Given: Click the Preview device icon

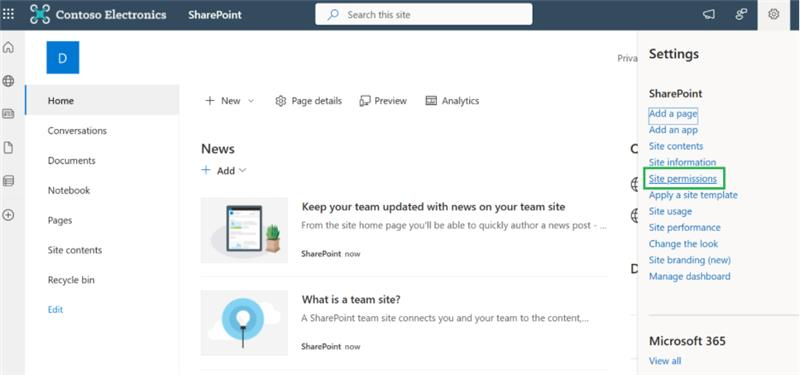Looking at the screenshot, I should [364, 101].
